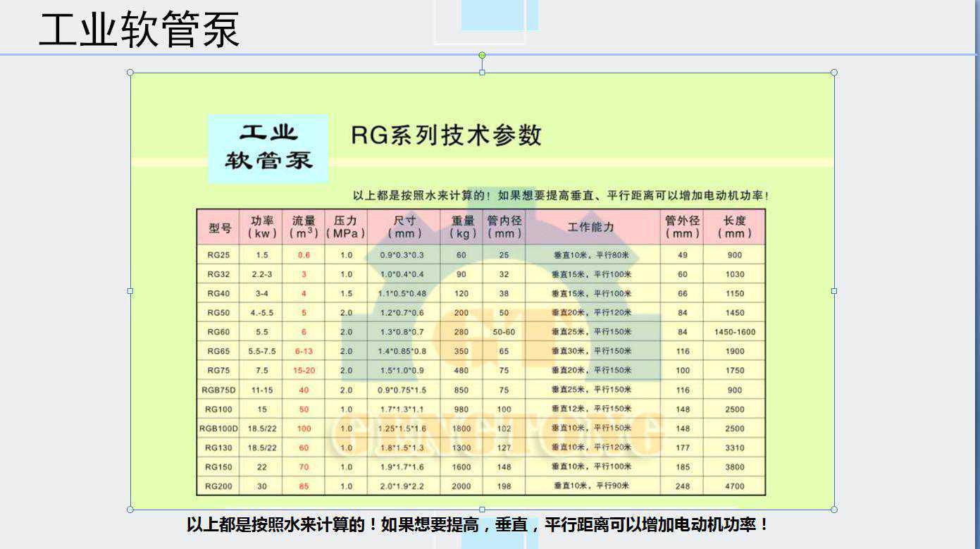Click the bold caption text below the image
This screenshot has height=549, width=980.
[478, 525]
